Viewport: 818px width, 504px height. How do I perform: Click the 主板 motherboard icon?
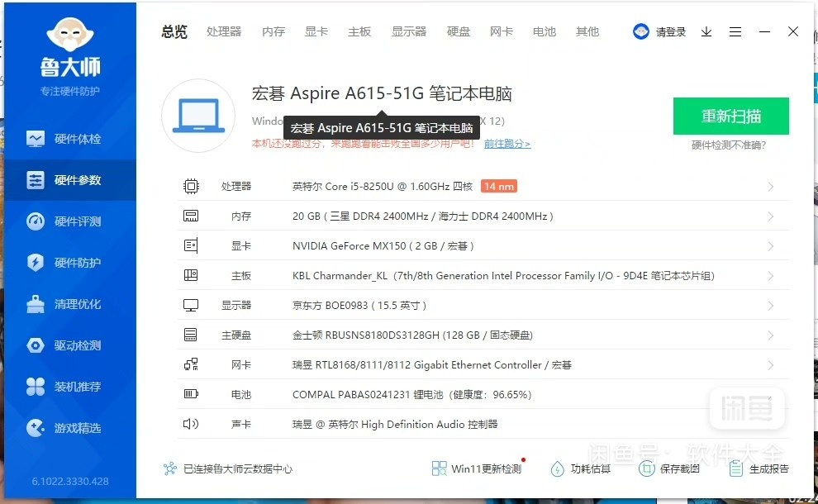point(191,275)
